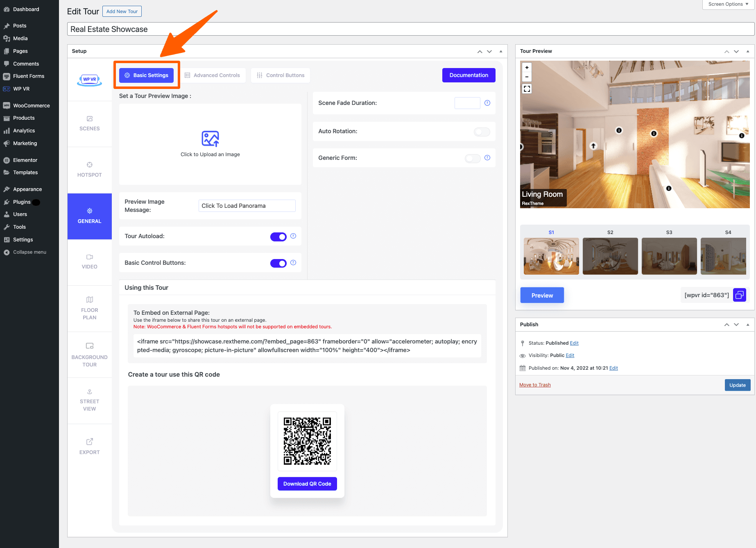
Task: Disable Tour Autoload toggle
Action: tap(278, 237)
